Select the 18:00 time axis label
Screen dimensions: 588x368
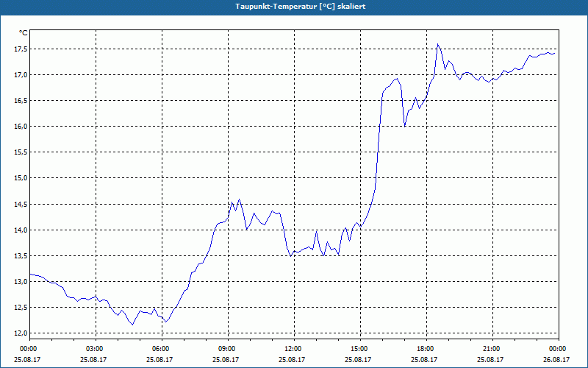(x=427, y=349)
